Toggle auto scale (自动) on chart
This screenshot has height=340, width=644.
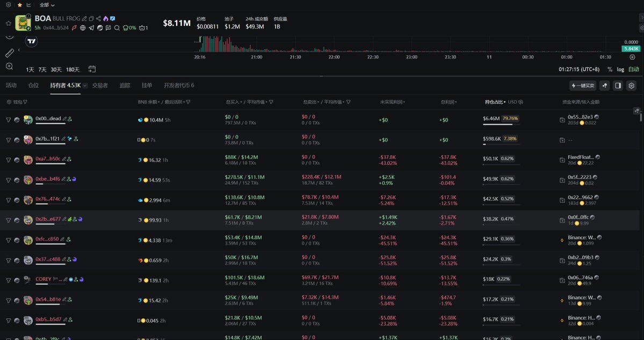pos(634,69)
